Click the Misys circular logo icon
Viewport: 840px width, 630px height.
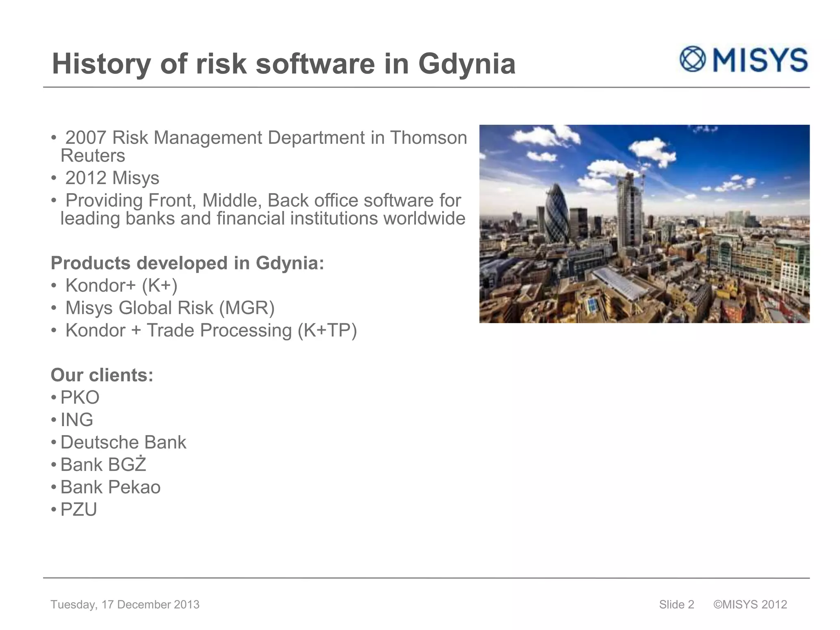coord(692,59)
